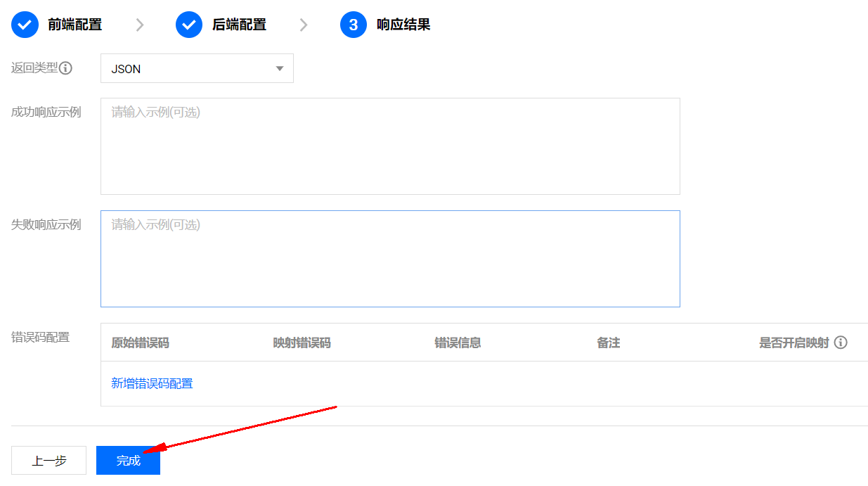This screenshot has width=868, height=486.
Task: Go to the 前端配置 step label
Action: [75, 25]
